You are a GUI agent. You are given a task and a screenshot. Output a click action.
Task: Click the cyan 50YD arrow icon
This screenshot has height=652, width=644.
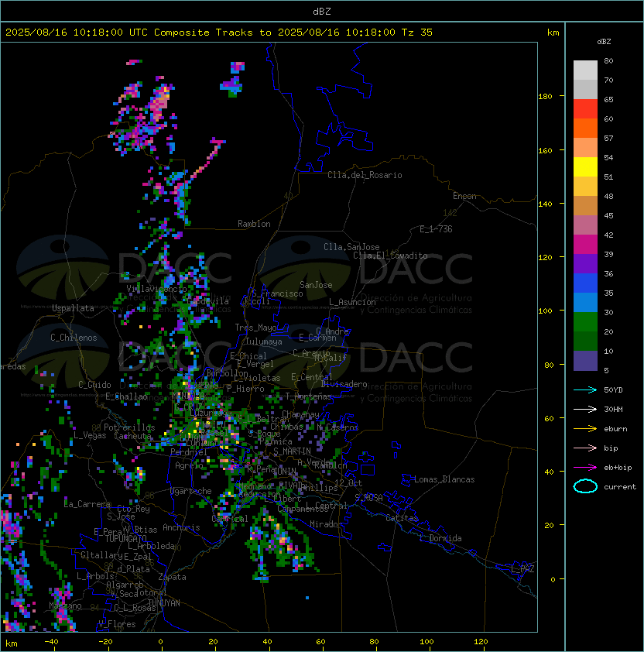(x=585, y=389)
